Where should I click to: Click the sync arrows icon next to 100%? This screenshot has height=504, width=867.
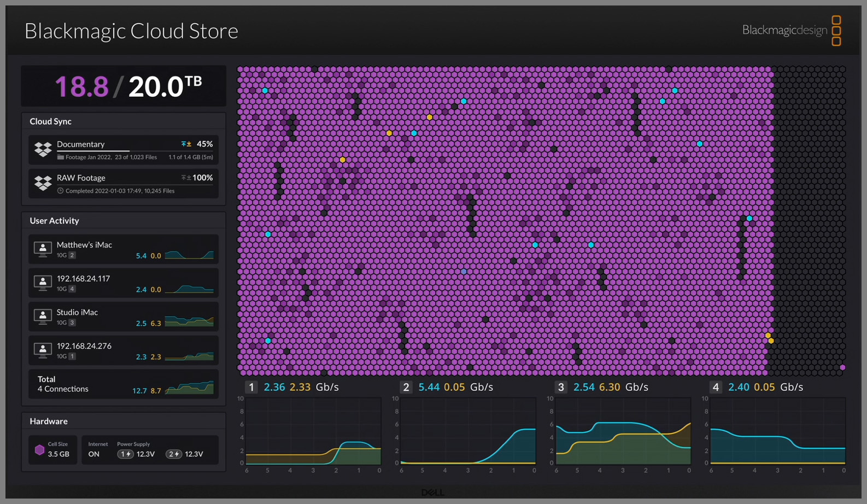point(186,178)
